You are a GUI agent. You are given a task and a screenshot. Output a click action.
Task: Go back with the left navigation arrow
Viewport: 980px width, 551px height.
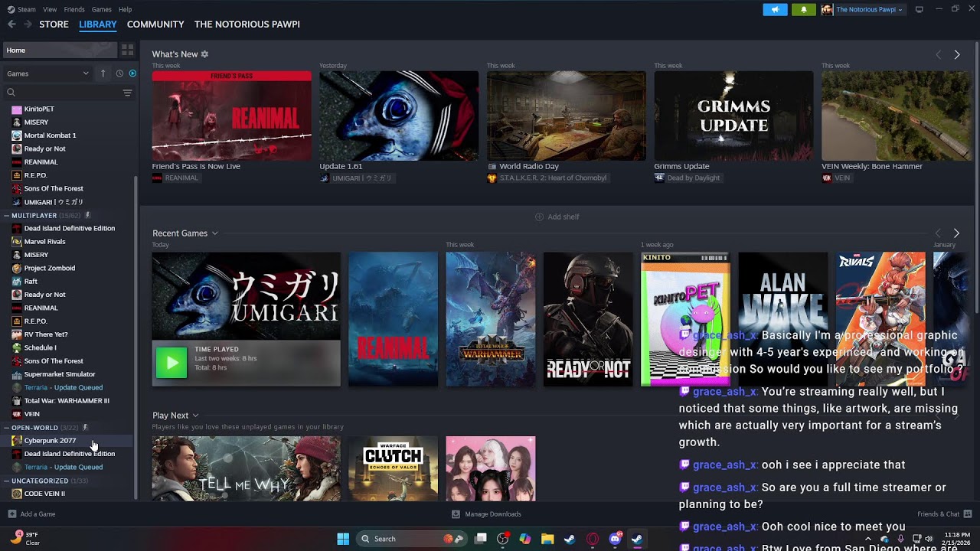click(11, 24)
